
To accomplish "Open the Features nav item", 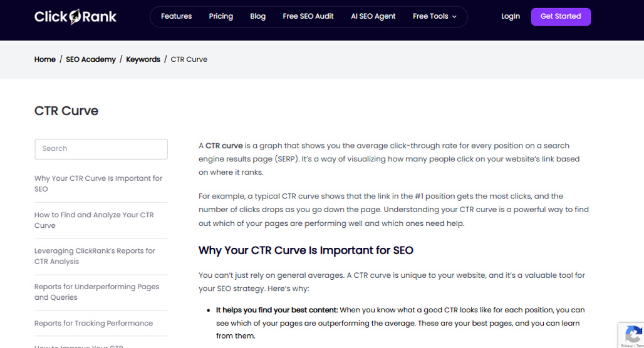I will point(176,16).
